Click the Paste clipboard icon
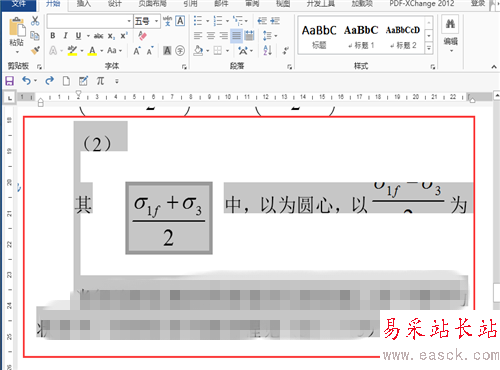 click(17, 28)
